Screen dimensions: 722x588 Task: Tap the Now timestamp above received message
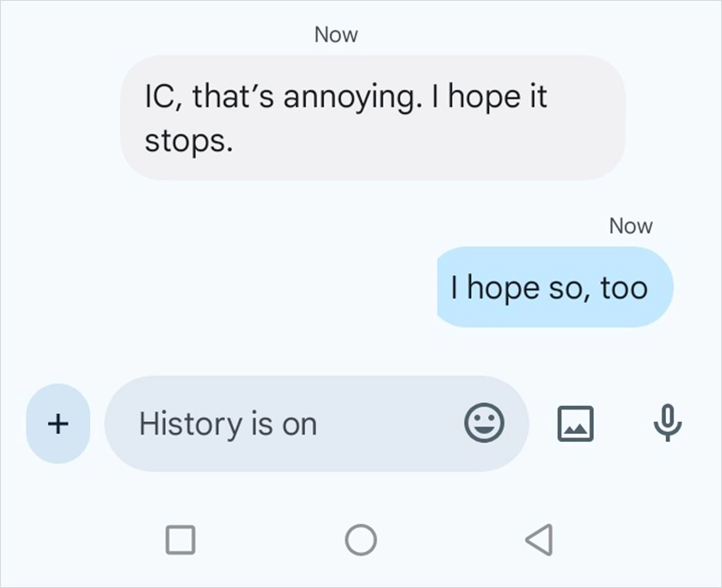click(x=336, y=34)
